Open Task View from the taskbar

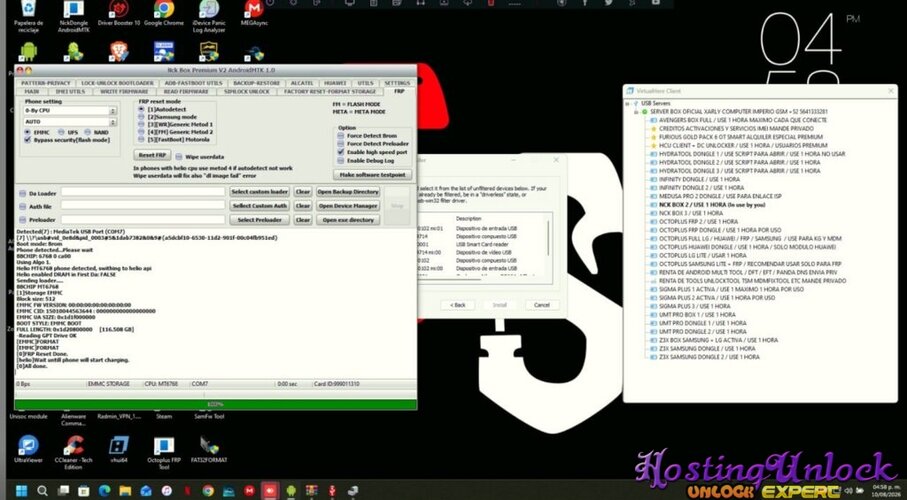click(63, 491)
